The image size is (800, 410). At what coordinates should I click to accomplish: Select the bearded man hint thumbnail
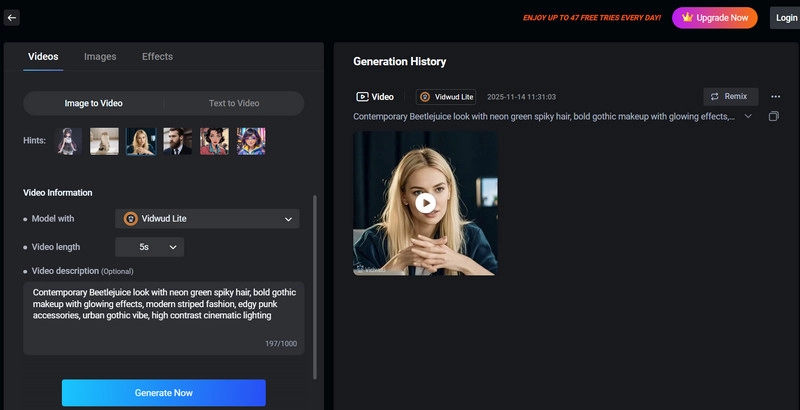(x=177, y=141)
